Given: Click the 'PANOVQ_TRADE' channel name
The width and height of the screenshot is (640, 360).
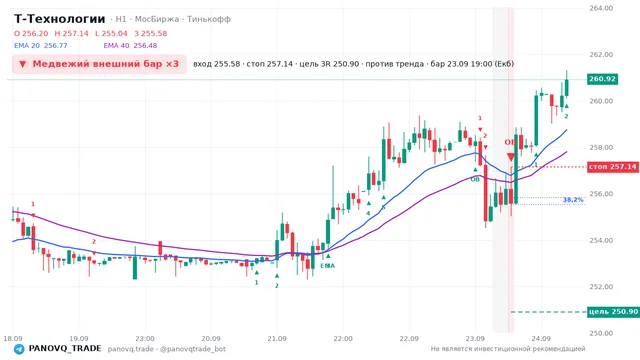Looking at the screenshot, I should tap(65, 349).
